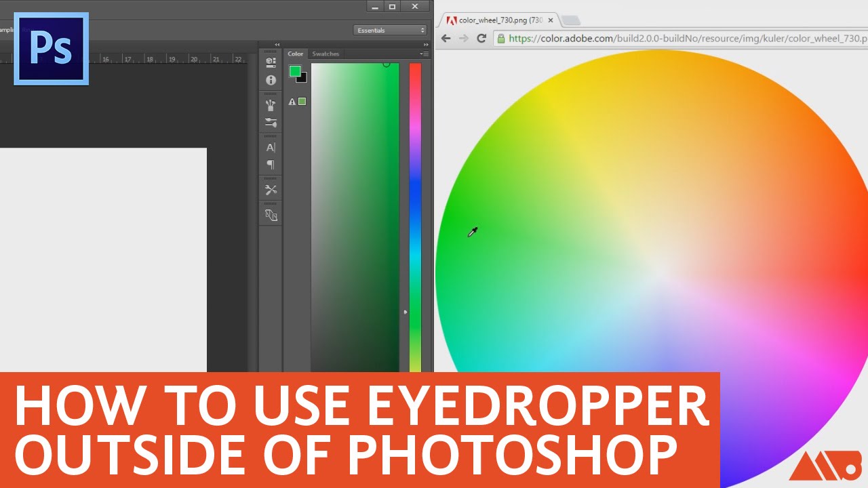
Task: Open the Tool Presets panel icon
Action: tap(271, 190)
